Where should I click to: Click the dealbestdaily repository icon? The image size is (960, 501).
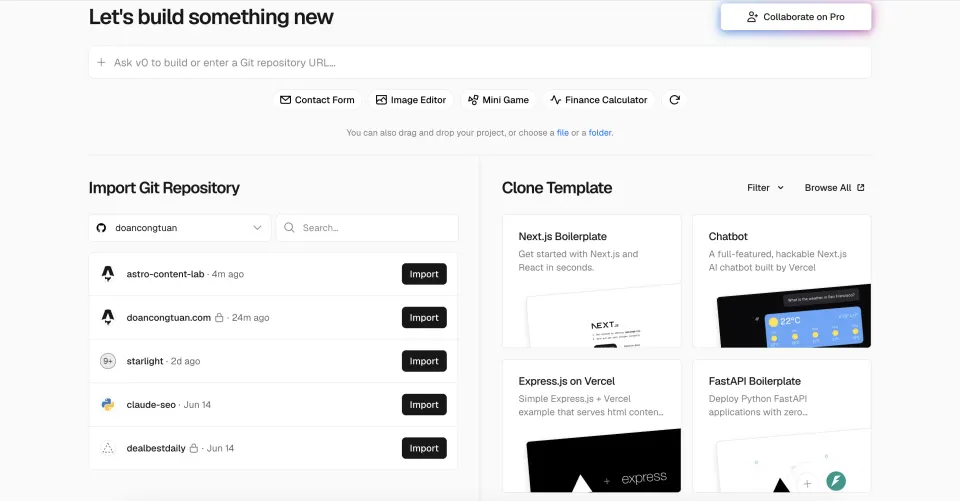108,448
